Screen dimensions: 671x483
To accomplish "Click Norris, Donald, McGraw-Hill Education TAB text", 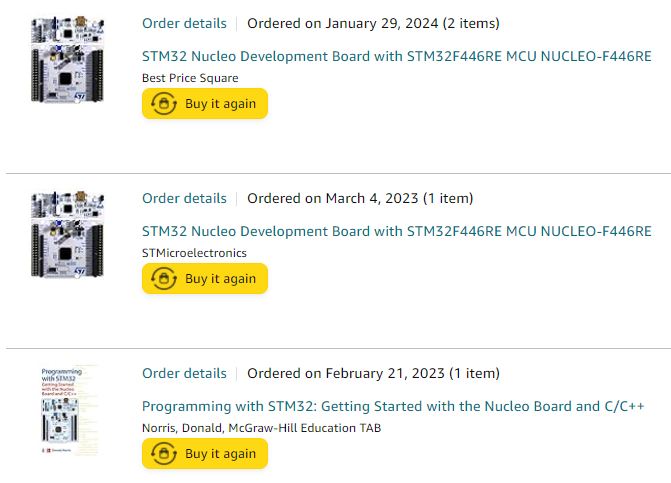I will (x=261, y=428).
